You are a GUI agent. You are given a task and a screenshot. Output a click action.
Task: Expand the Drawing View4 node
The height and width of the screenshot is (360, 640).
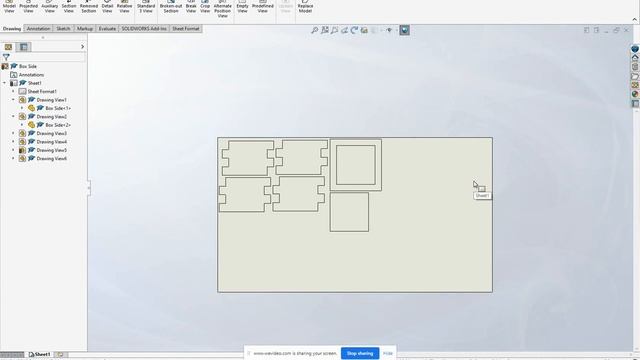tap(13, 142)
